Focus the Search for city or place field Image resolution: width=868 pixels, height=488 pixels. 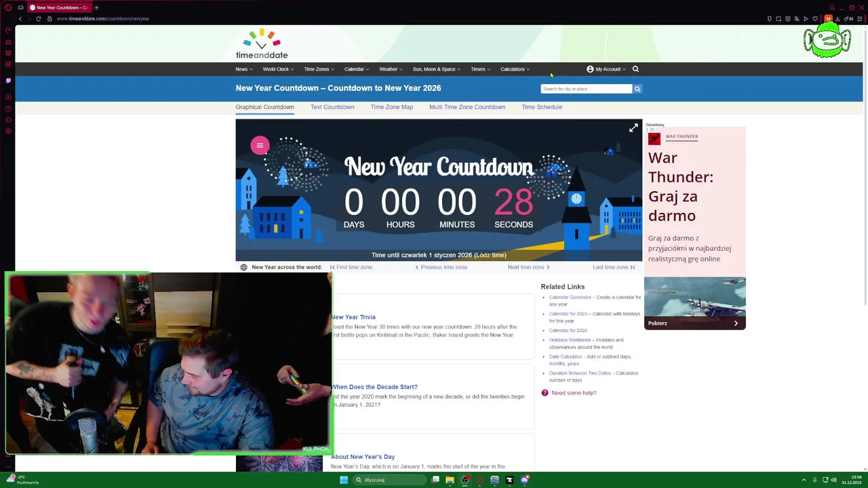pyautogui.click(x=587, y=89)
